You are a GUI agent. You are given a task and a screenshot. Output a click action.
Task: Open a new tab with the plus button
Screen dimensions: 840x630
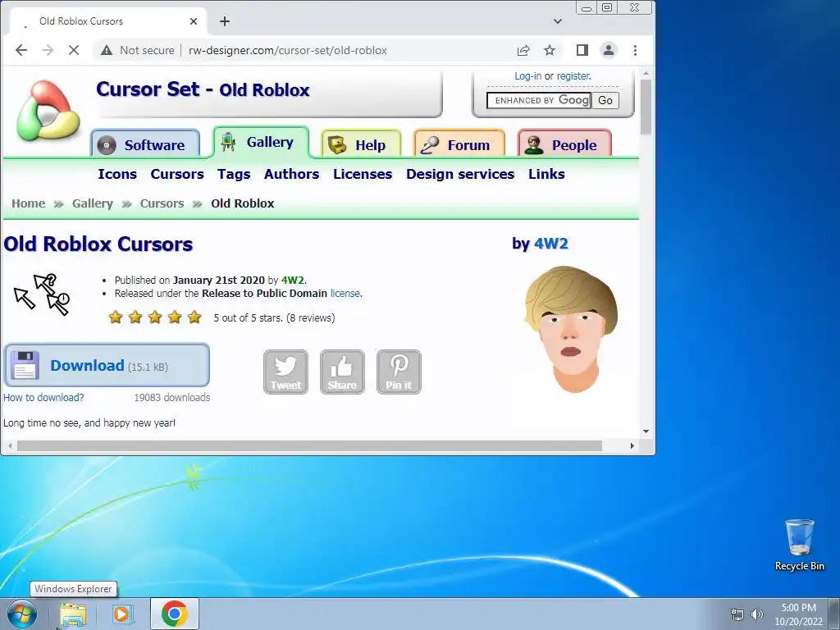225,21
